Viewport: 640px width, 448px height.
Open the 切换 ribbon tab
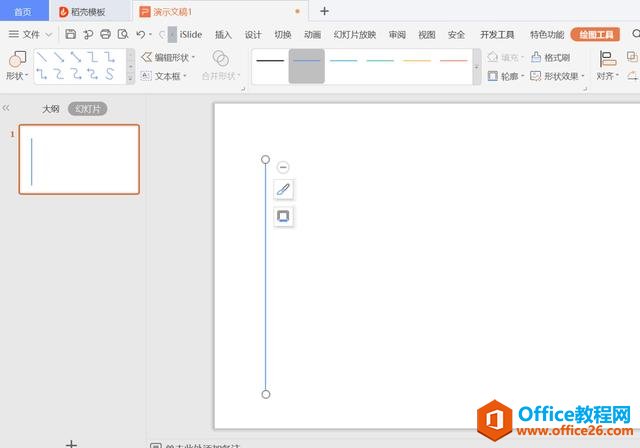coord(283,35)
